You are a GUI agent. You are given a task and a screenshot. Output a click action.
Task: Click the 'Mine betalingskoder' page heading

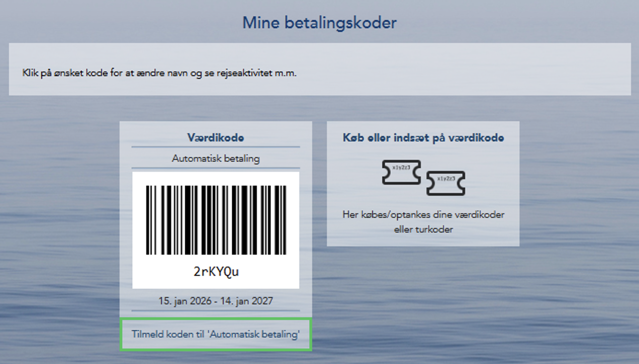click(320, 23)
